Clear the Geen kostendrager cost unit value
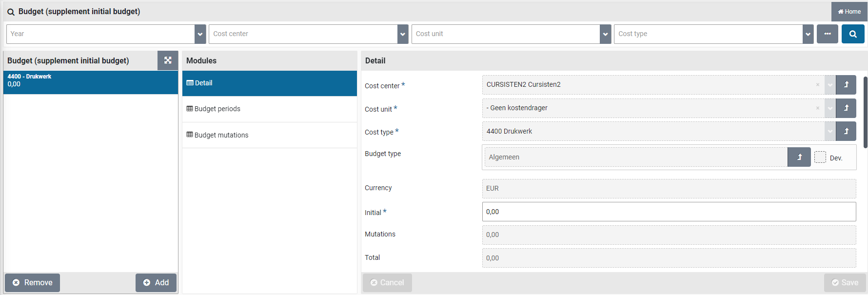Screen dimensions: 868x295 pos(817,108)
